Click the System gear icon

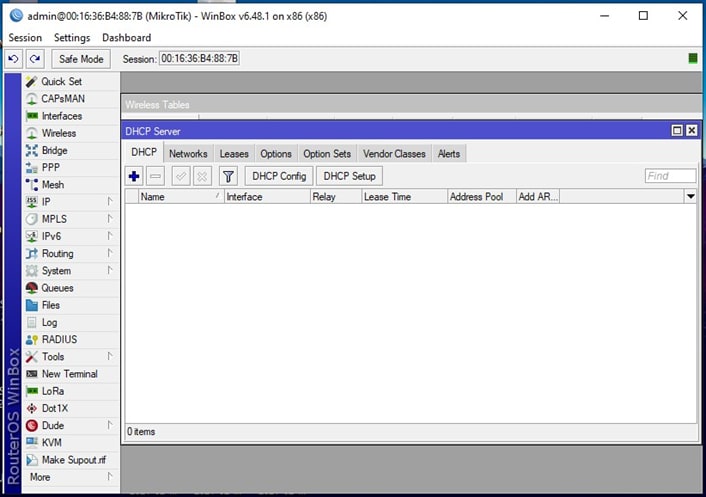(x=32, y=271)
